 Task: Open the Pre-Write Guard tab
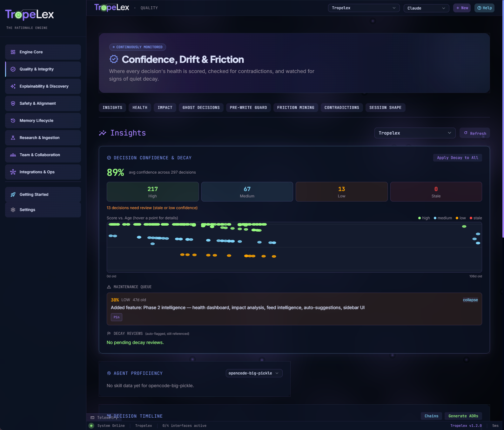pos(248,108)
